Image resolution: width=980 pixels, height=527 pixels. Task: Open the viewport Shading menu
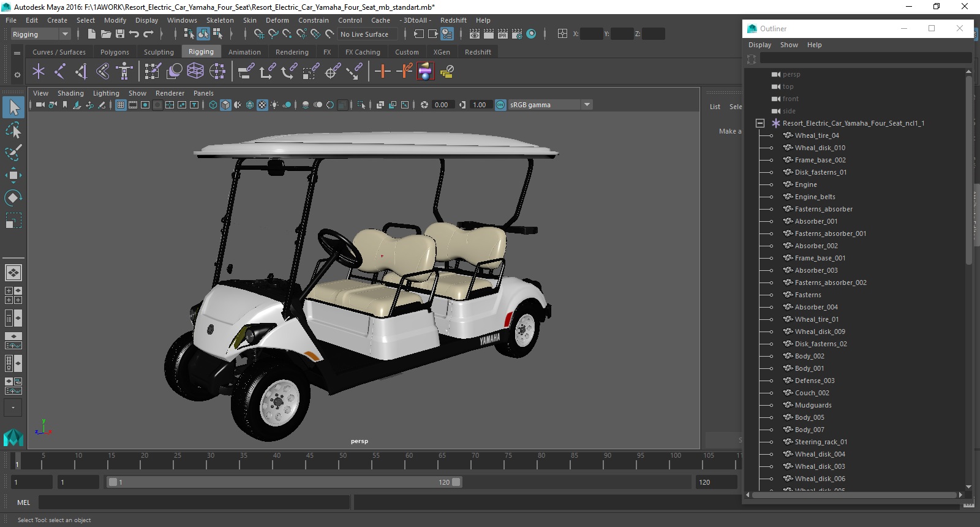point(70,93)
